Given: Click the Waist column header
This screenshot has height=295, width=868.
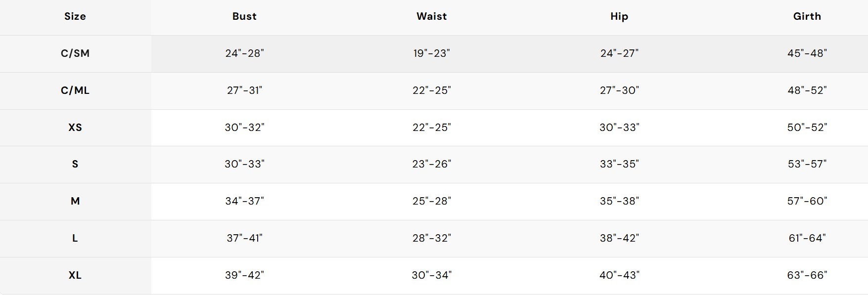Looking at the screenshot, I should pyautogui.click(x=432, y=16).
